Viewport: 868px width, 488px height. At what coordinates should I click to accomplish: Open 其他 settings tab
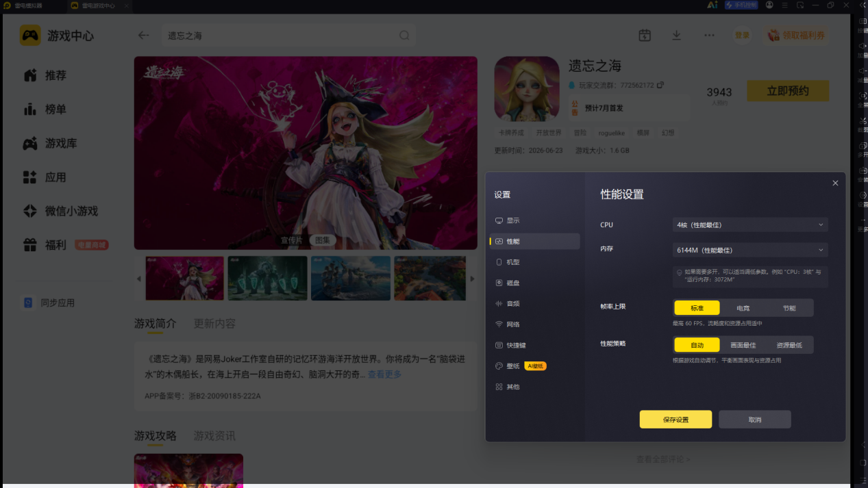pos(534,387)
